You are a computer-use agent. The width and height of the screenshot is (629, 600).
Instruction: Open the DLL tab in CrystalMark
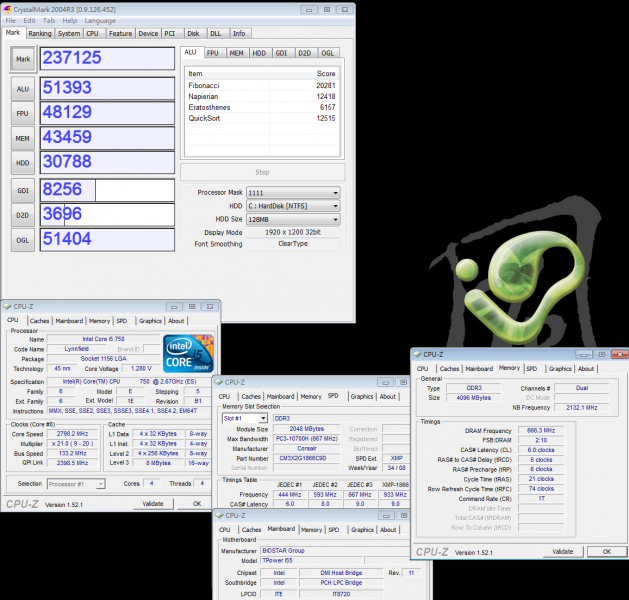[217, 33]
